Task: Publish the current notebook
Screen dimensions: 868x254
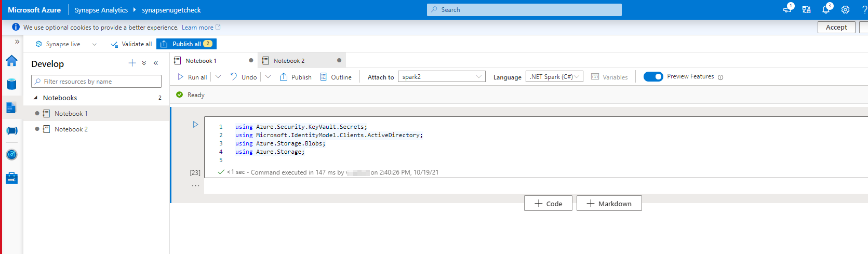Action: 296,77
